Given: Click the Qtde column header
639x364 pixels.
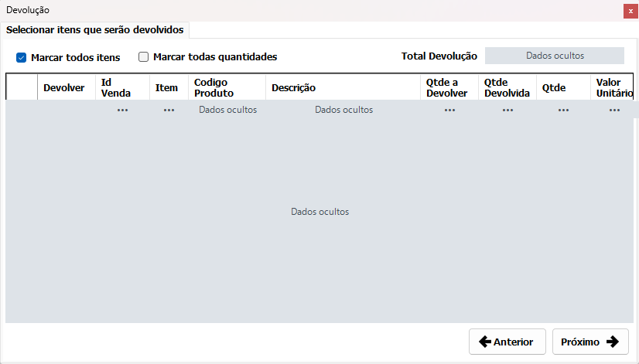Looking at the screenshot, I should tap(564, 87).
